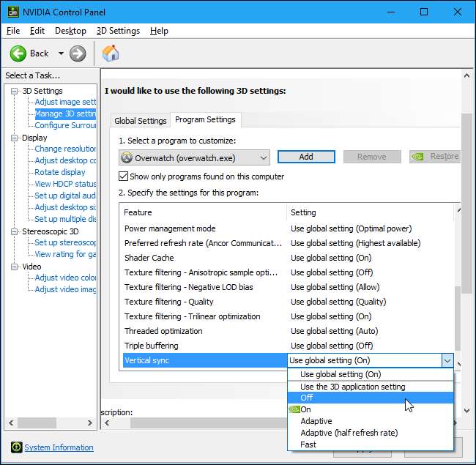Select Off in Vertical sync list
The image size is (476, 465).
click(306, 398)
